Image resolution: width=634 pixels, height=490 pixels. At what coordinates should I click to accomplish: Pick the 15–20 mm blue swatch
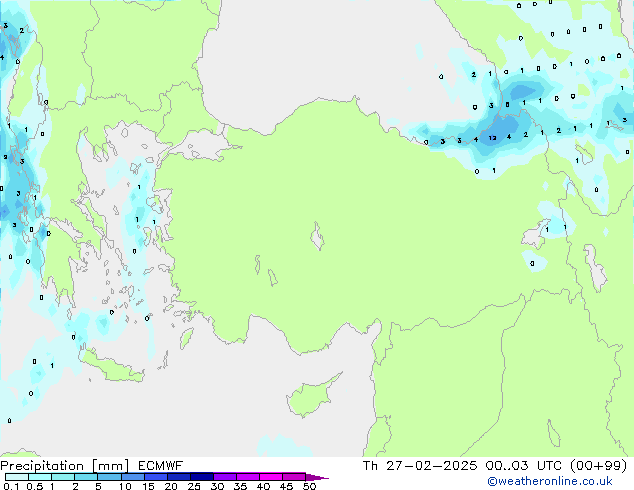(x=156, y=477)
